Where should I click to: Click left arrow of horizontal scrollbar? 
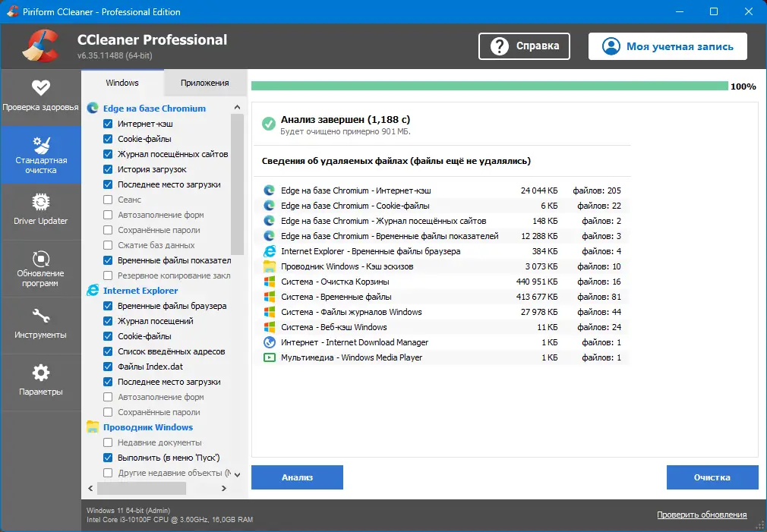click(x=90, y=488)
